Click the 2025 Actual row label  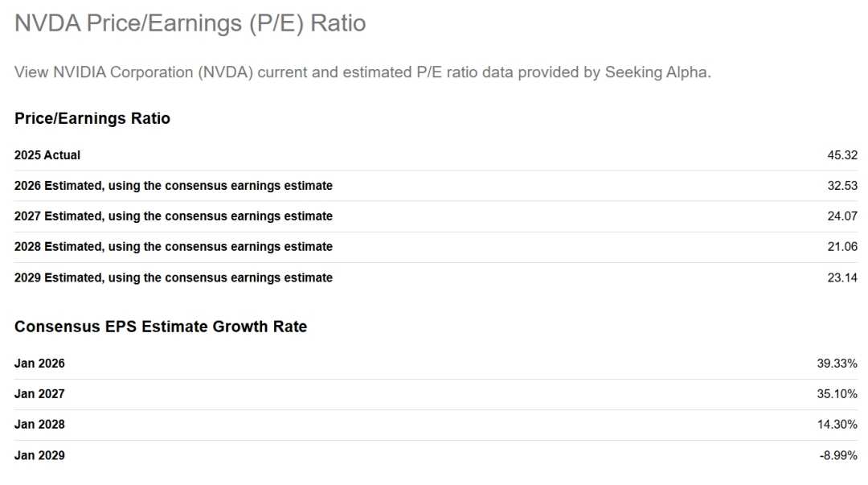coord(47,155)
